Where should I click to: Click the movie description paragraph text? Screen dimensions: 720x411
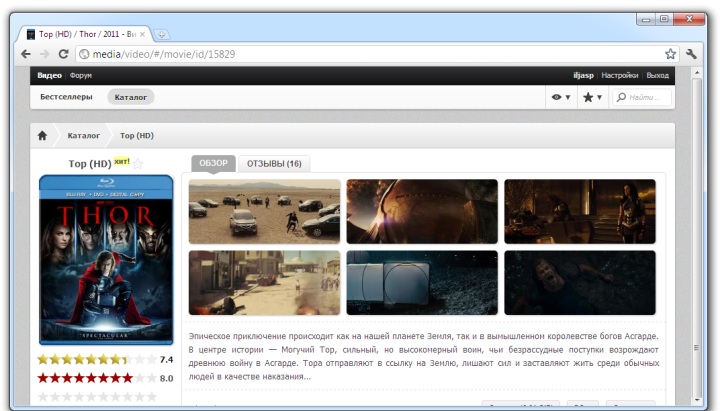[x=423, y=356]
